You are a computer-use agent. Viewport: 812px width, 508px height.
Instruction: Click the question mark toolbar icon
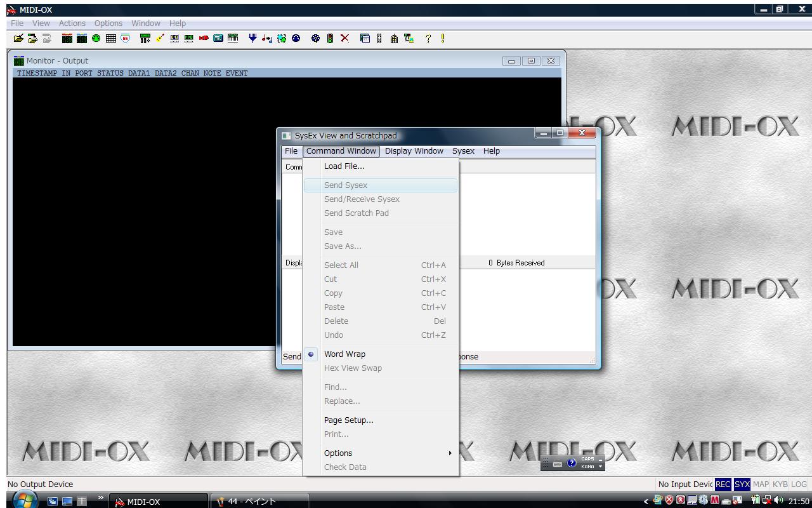pyautogui.click(x=428, y=38)
